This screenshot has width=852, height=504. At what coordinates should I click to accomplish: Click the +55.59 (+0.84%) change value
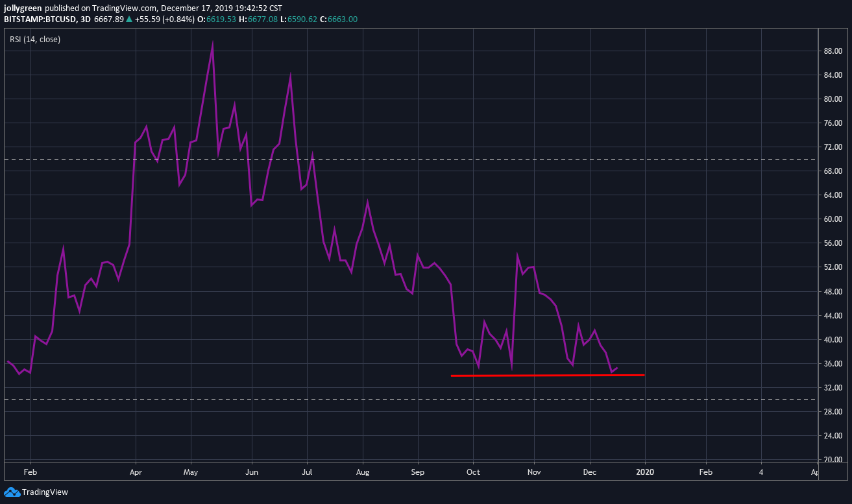pyautogui.click(x=165, y=19)
